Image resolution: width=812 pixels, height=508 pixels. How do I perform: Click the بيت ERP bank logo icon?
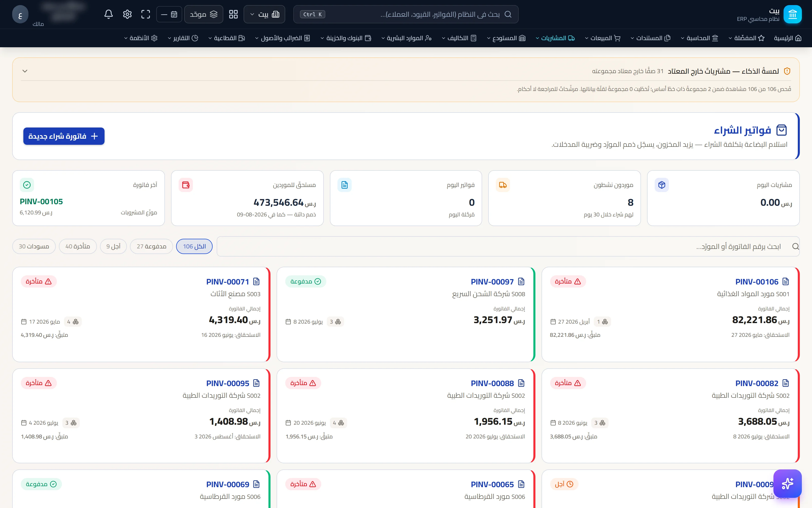click(792, 14)
